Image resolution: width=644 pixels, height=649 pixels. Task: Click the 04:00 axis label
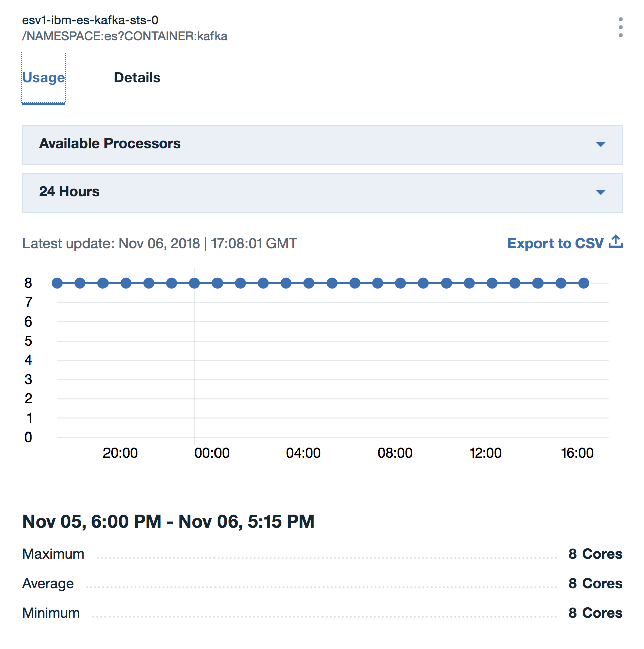(x=303, y=453)
